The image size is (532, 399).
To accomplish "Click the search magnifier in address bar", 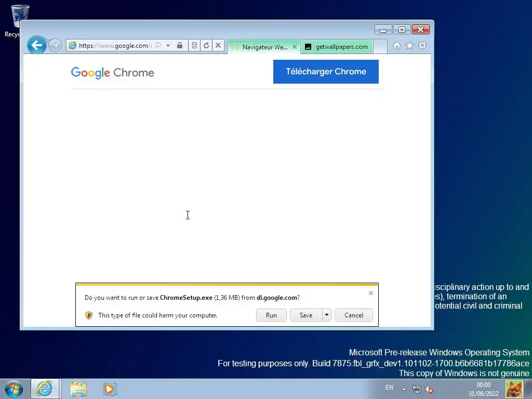I will [158, 46].
